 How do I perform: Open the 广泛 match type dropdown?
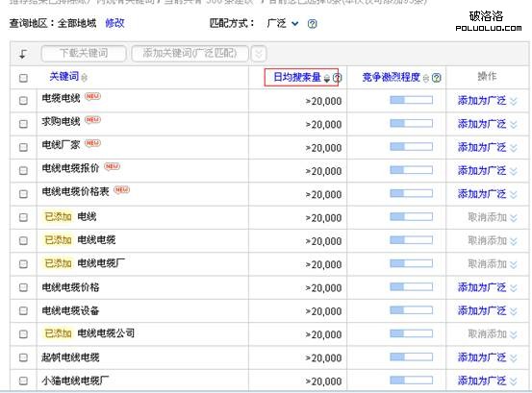coord(282,23)
